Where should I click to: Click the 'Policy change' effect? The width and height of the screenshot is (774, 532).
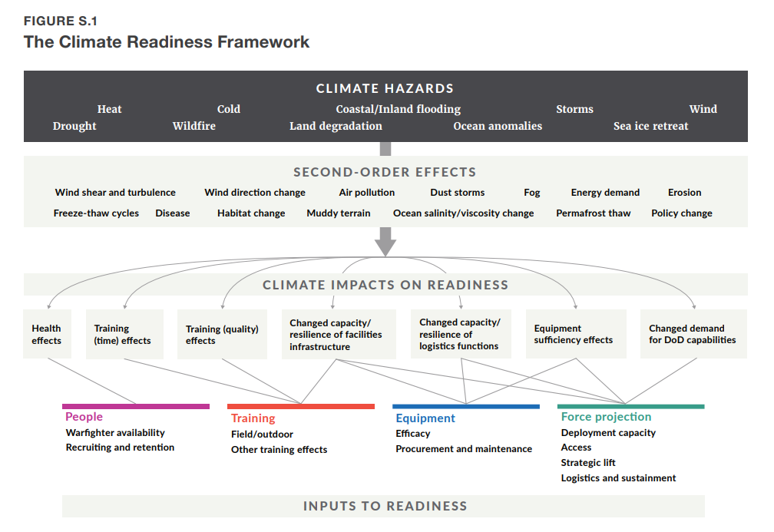[x=682, y=213]
